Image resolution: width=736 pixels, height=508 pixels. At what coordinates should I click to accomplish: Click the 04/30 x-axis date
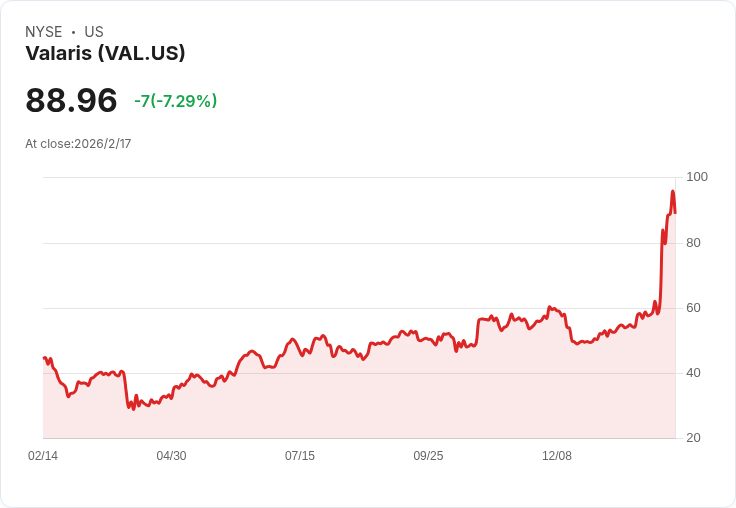coord(171,456)
